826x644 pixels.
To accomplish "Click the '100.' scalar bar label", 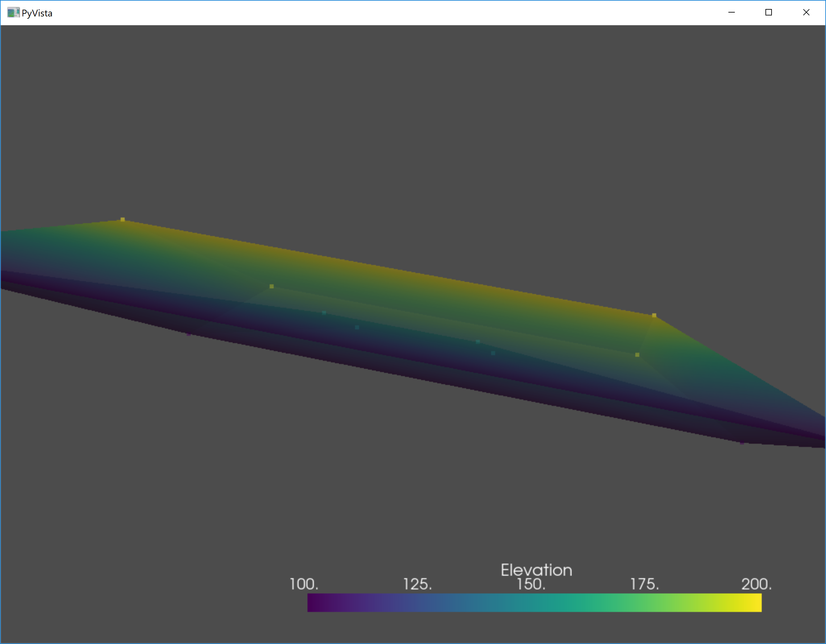I will [304, 584].
